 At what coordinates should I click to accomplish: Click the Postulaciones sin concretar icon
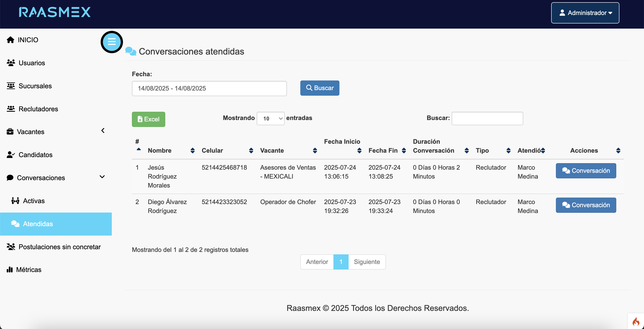(11, 247)
